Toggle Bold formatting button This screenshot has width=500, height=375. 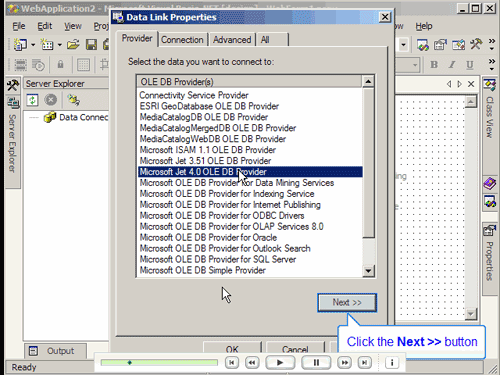(x=434, y=65)
